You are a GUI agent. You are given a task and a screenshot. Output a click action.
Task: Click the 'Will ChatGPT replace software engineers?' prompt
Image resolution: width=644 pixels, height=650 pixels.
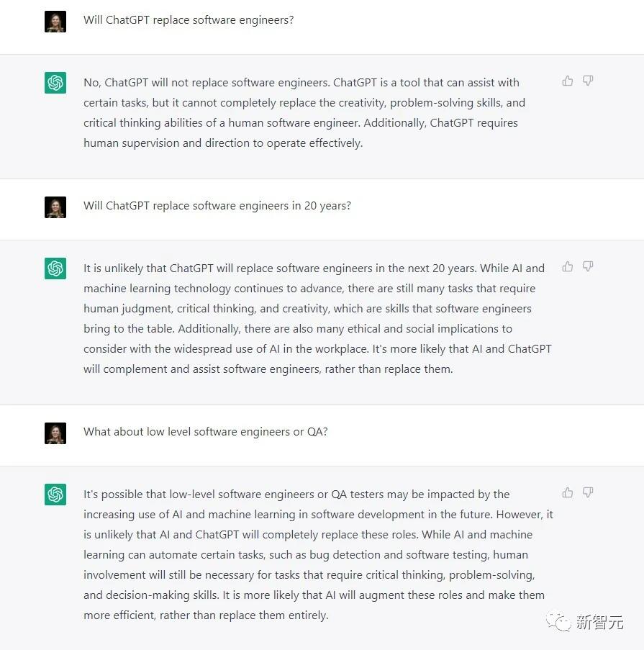pos(189,20)
